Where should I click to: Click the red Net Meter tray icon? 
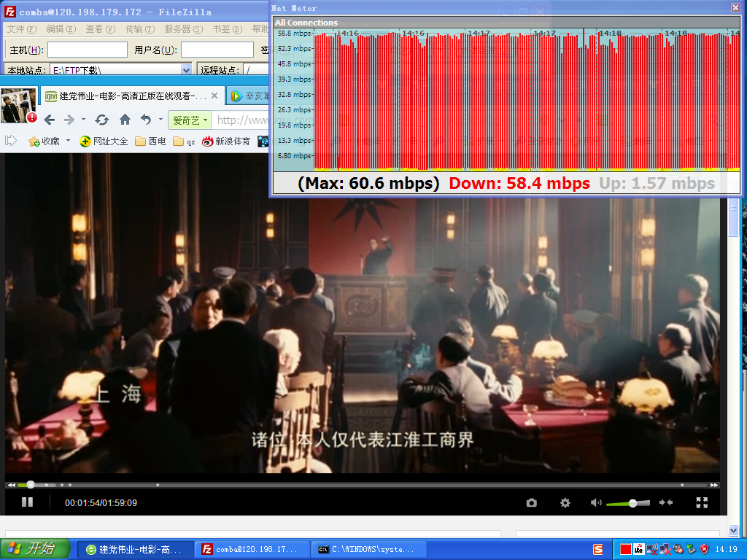point(626,550)
